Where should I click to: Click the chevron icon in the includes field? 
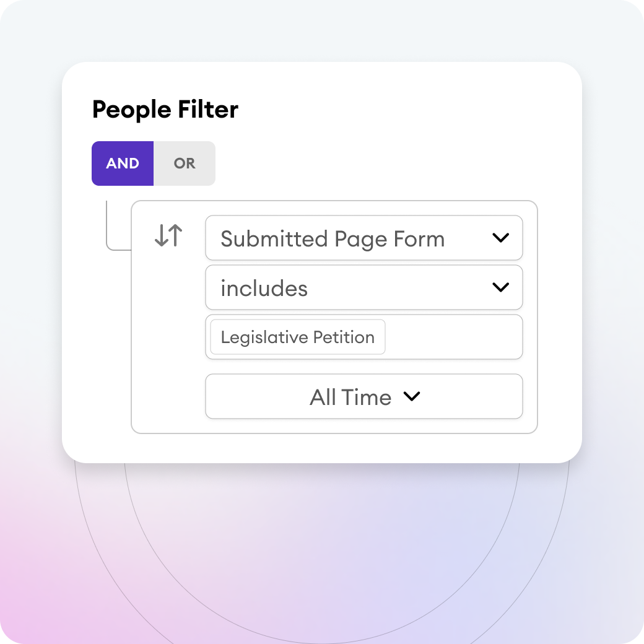[501, 287]
